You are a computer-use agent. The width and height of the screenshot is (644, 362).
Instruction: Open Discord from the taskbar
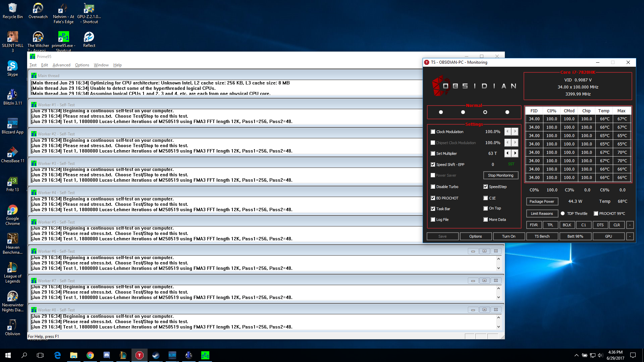point(106,355)
